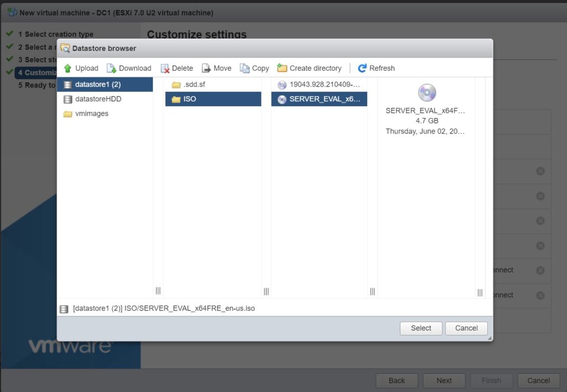The width and height of the screenshot is (567, 392).
Task: Click the top remove-device X icon in wizard
Action: coord(540,171)
